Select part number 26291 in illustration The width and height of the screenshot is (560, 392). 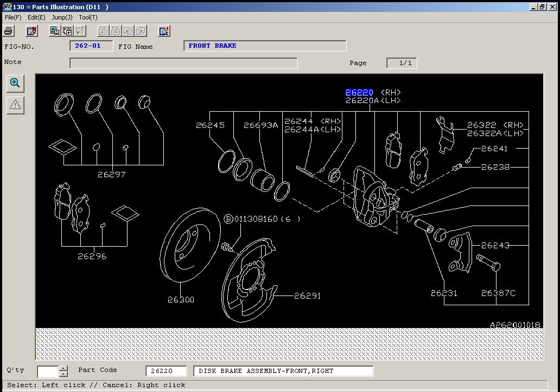click(308, 295)
